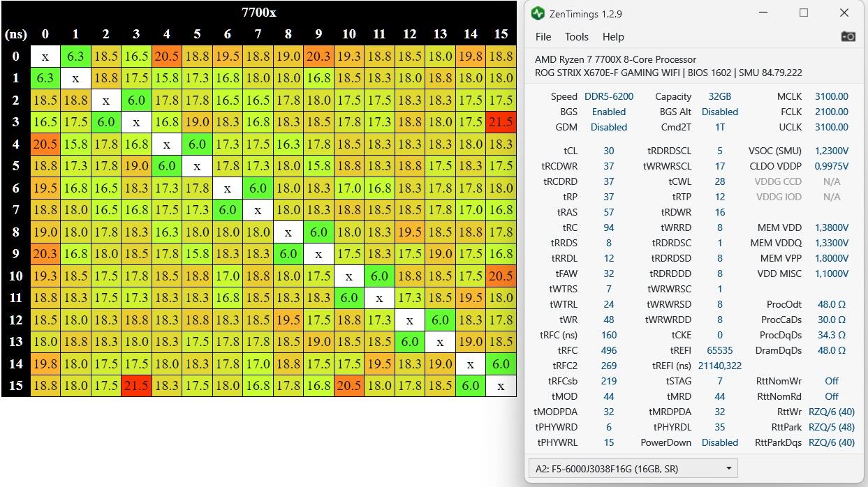Click the AMD Ryzen 7 7700X processor name
The image size is (868, 487).
tap(615, 59)
